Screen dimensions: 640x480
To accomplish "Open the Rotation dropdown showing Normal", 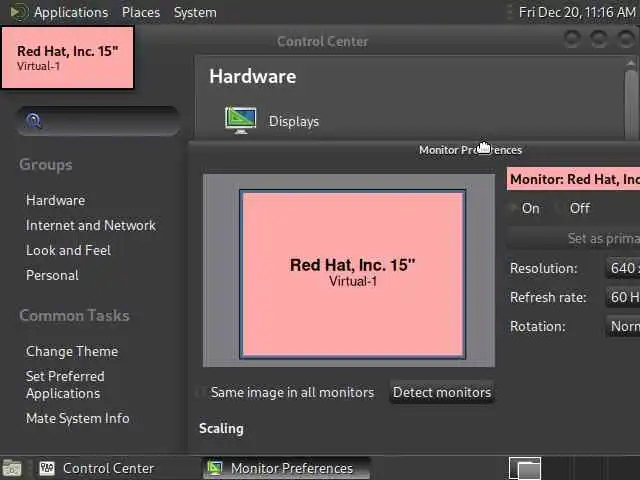I will click(623, 326).
